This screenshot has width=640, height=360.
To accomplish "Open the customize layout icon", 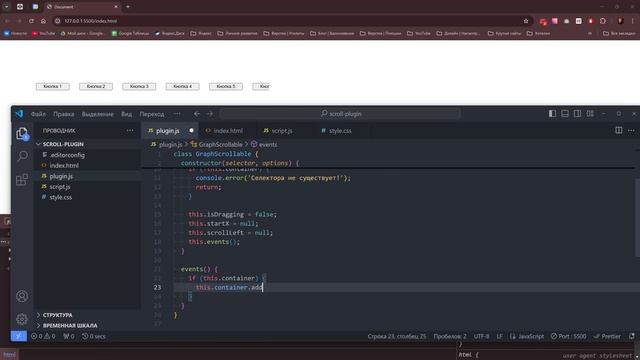I will (590, 113).
